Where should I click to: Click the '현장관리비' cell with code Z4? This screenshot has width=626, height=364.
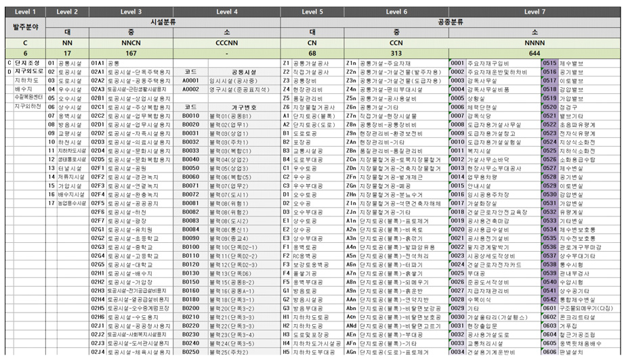click(318, 89)
